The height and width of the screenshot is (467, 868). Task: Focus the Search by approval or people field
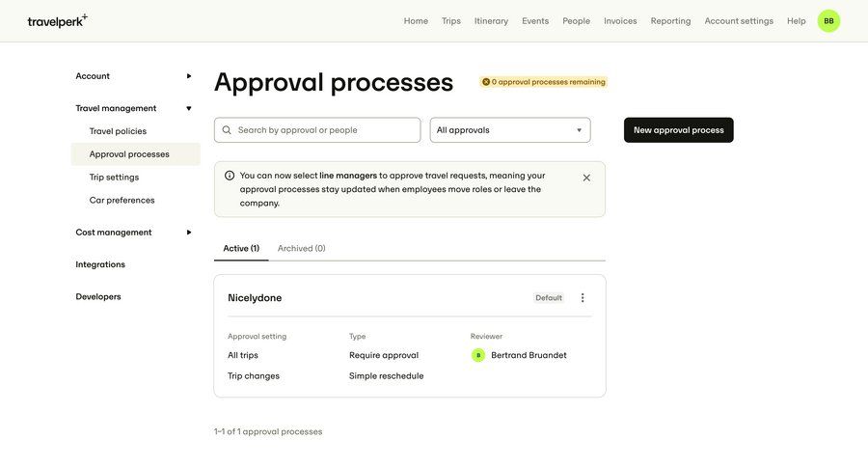[317, 130]
